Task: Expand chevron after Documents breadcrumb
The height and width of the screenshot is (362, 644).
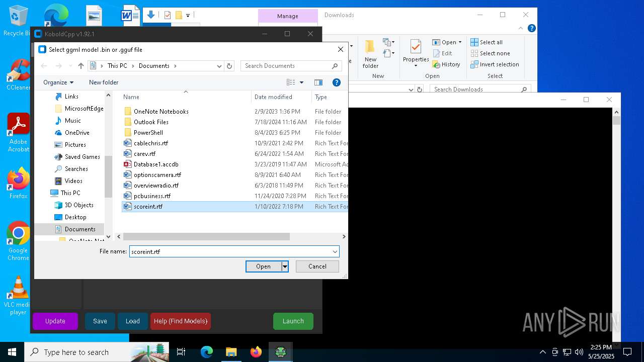Action: pyautogui.click(x=175, y=66)
